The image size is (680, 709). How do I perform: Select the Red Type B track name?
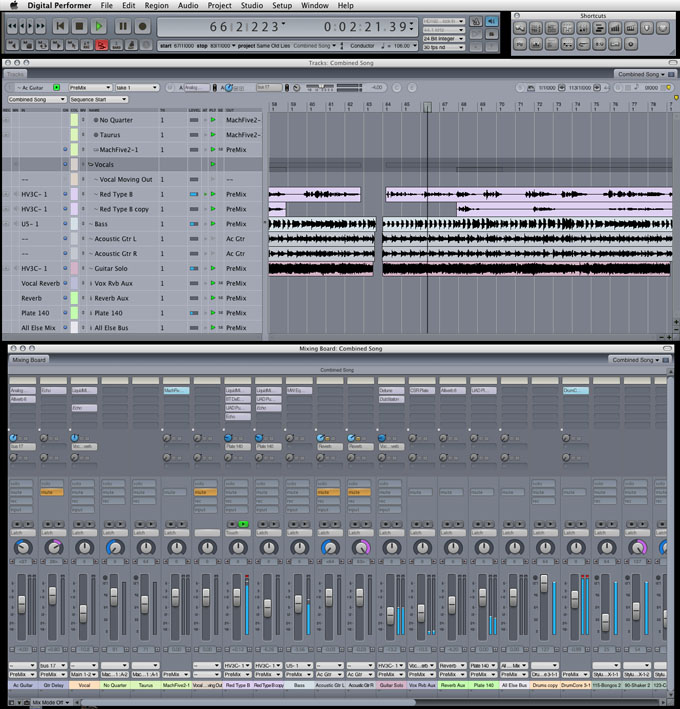point(116,194)
